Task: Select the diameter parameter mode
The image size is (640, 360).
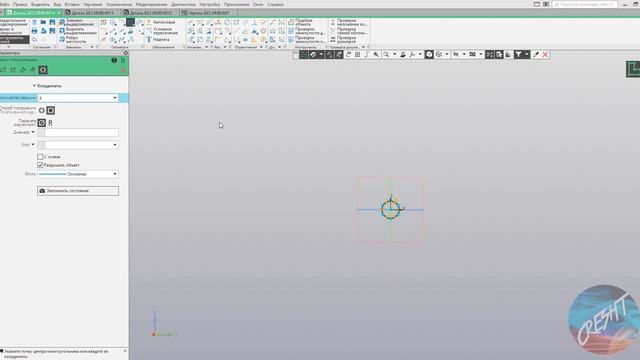Action: (42, 122)
